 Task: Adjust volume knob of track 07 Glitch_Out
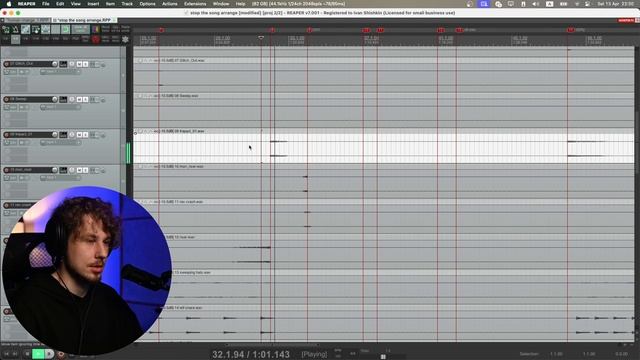coord(55,64)
